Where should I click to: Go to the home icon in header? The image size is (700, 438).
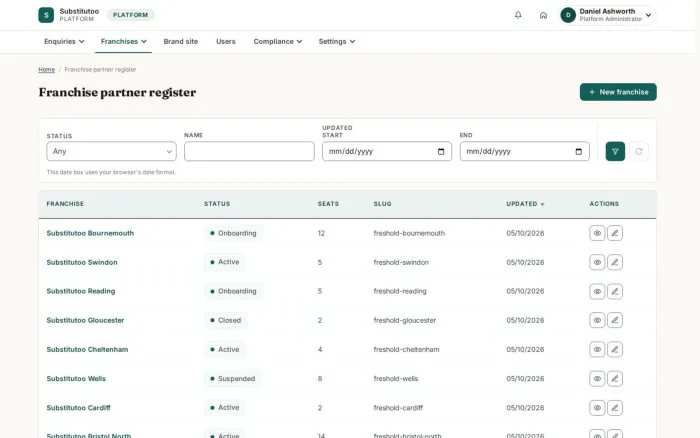click(543, 15)
